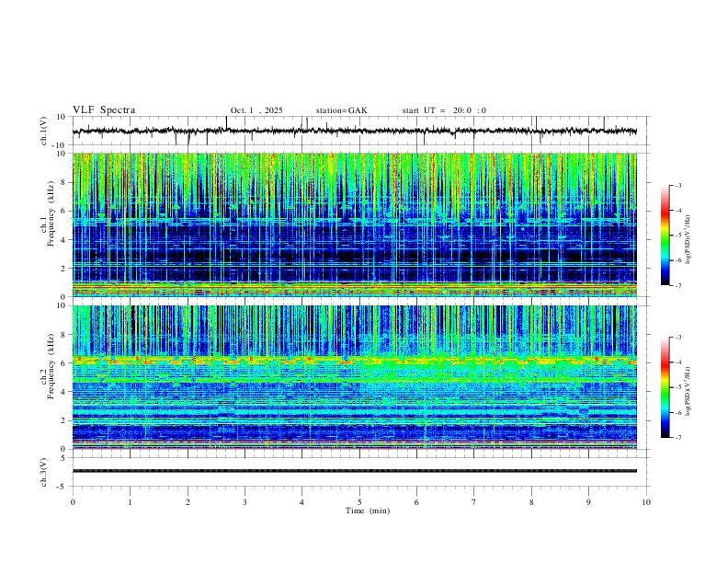
Task: Click the time axis tick label "3"
Action: [x=245, y=502]
